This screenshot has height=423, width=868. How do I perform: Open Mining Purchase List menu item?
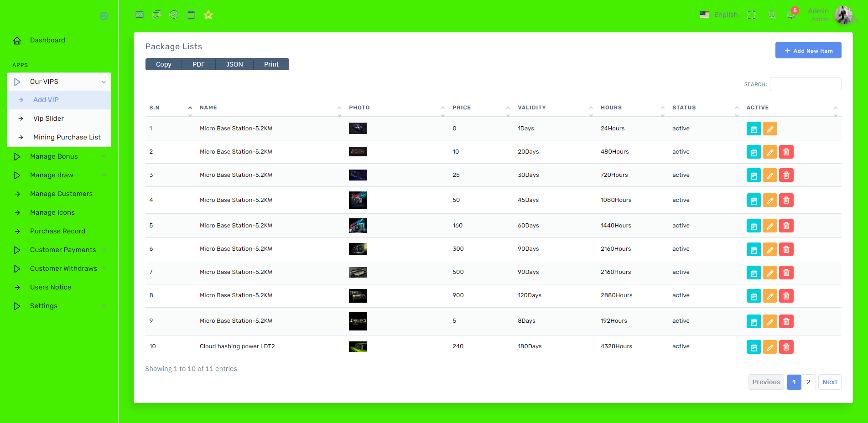pyautogui.click(x=67, y=137)
